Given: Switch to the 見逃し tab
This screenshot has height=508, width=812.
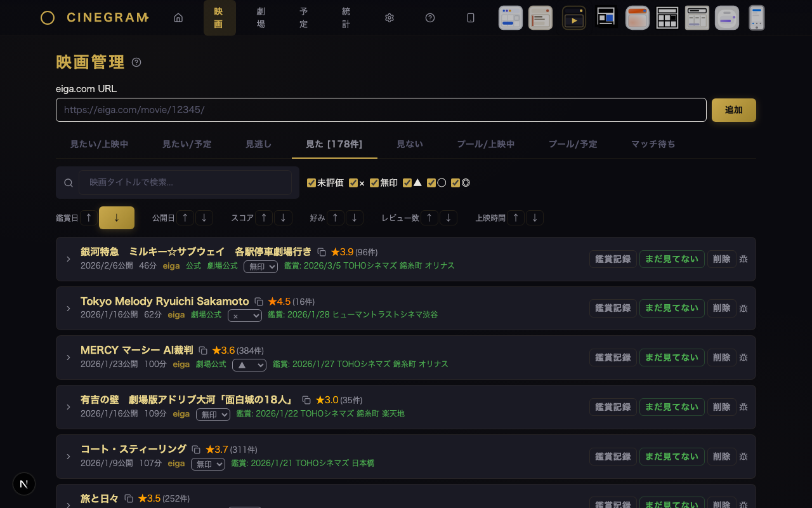Looking at the screenshot, I should coord(258,144).
